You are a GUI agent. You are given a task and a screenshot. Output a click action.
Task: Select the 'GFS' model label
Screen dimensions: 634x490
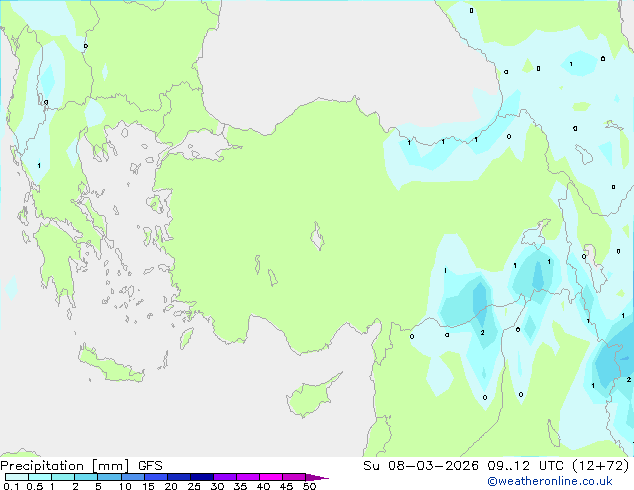point(150,466)
